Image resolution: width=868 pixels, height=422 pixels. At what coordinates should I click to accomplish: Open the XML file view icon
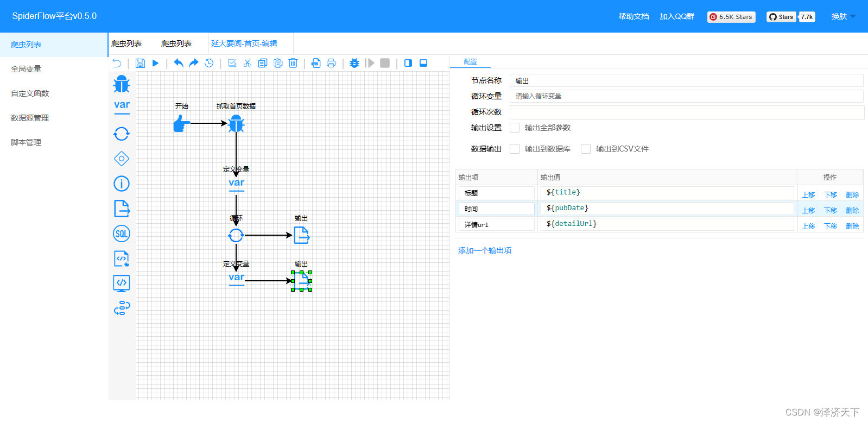click(x=316, y=63)
